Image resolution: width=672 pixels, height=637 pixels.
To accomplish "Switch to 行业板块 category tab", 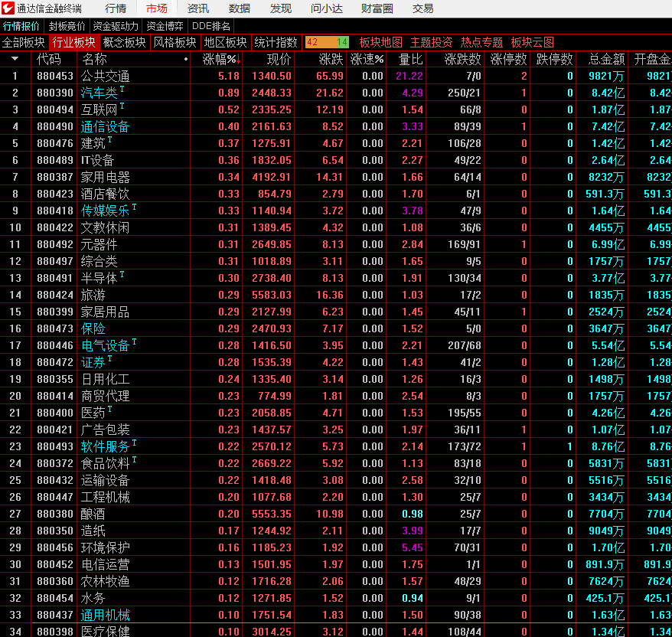I will pos(73,42).
